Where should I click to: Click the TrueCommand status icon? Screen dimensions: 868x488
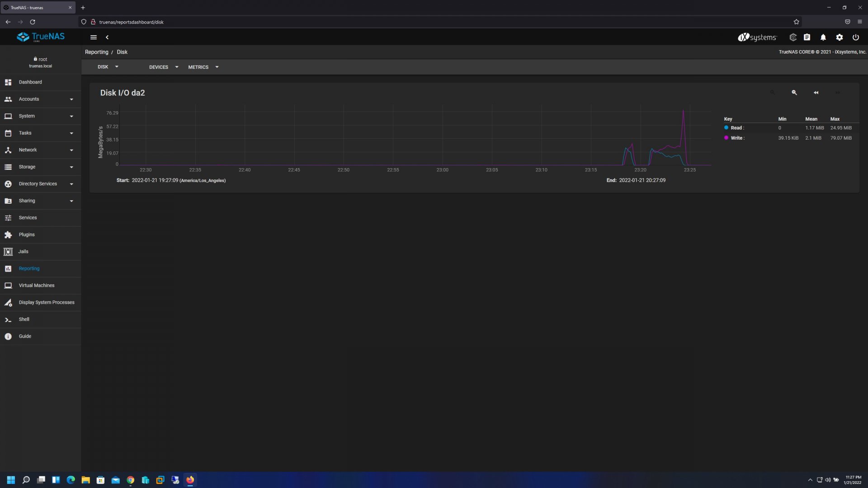click(793, 38)
